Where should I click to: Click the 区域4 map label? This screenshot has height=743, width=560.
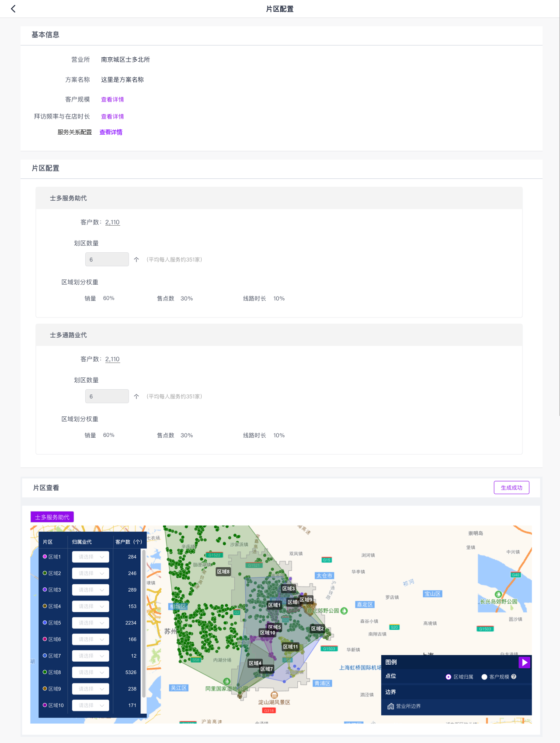point(255,663)
